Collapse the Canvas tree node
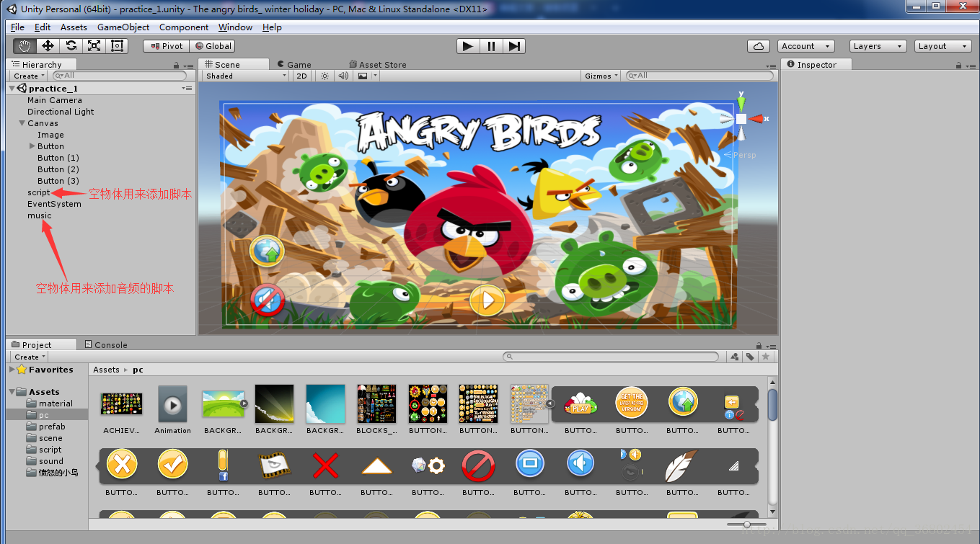The height and width of the screenshot is (544, 980). [x=22, y=123]
